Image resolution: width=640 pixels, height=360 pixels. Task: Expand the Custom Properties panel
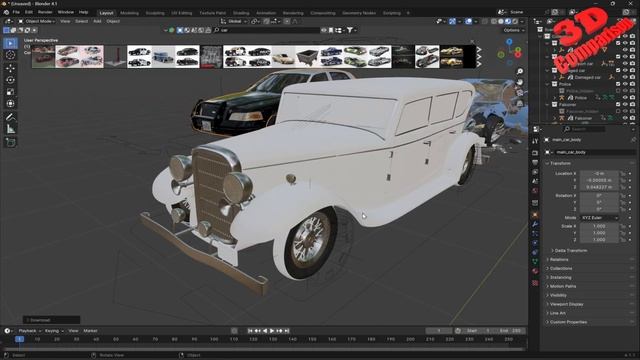[x=568, y=322]
